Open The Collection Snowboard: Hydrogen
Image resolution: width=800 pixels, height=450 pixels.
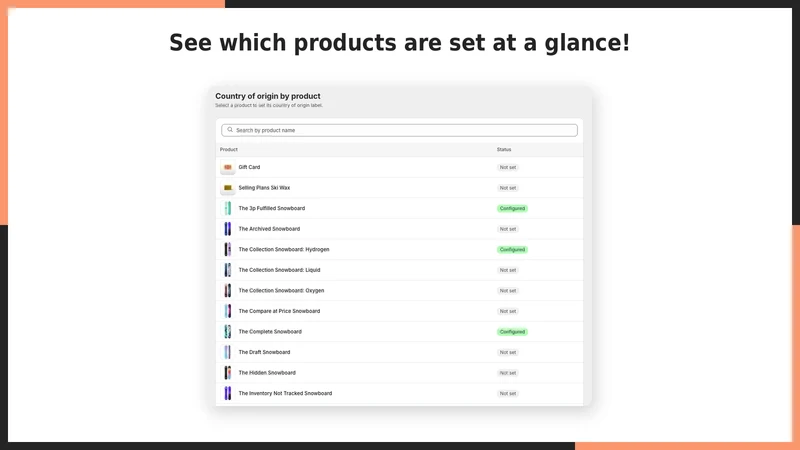point(399,249)
